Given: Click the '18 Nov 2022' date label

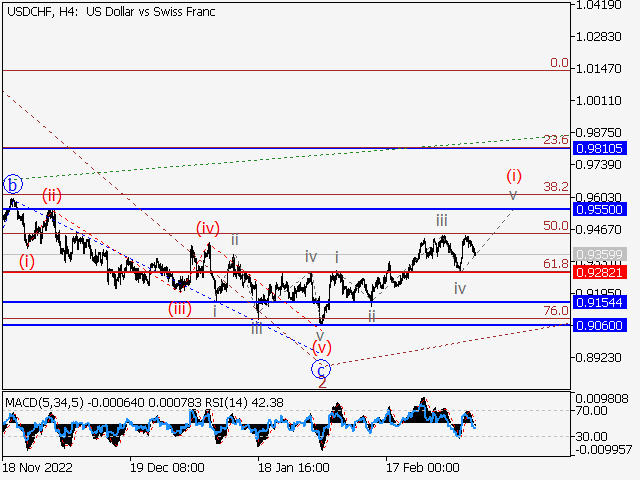Looking at the screenshot, I should (x=38, y=467).
